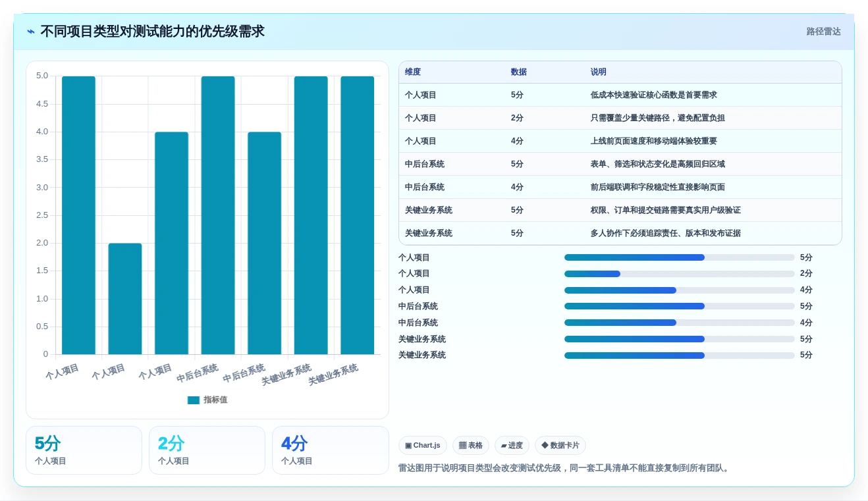Select the 进度 chip

[x=512, y=446]
